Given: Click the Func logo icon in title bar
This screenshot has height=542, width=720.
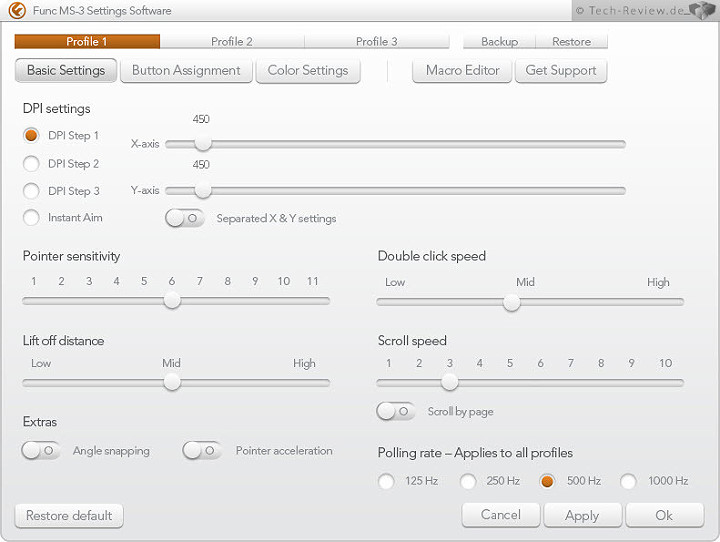Looking at the screenshot, I should coord(17,10).
